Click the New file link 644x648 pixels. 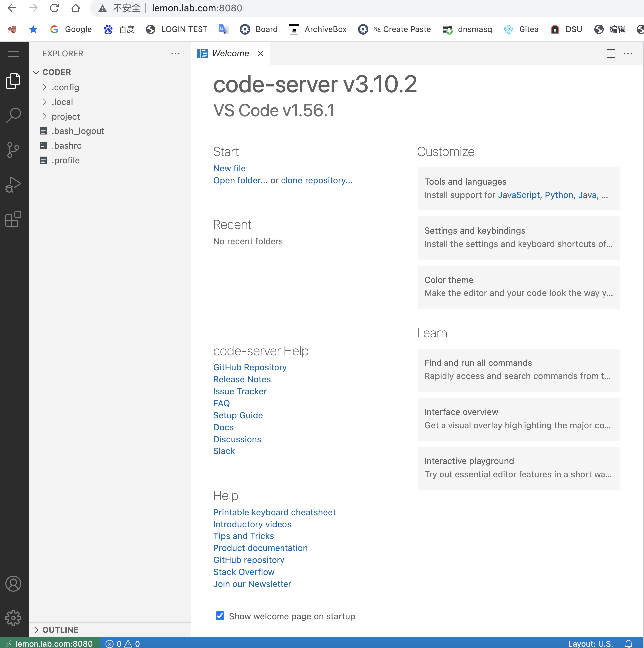229,168
